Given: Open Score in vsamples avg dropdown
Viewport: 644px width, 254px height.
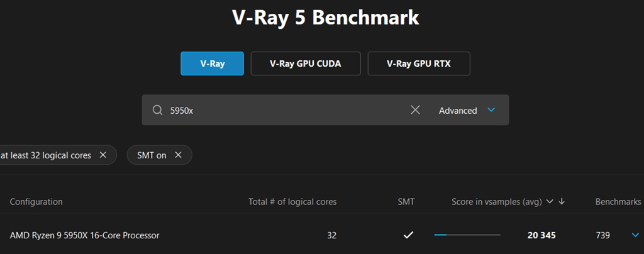Looking at the screenshot, I should (x=550, y=202).
